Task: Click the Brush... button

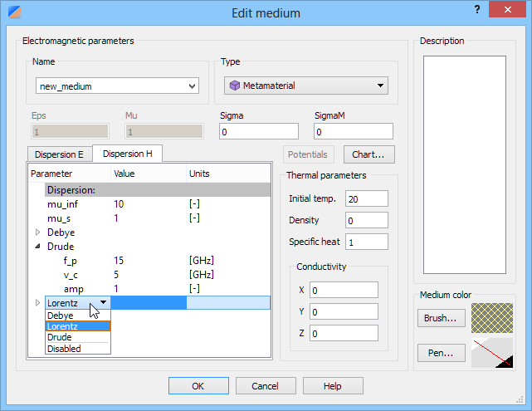Action: tap(441, 318)
